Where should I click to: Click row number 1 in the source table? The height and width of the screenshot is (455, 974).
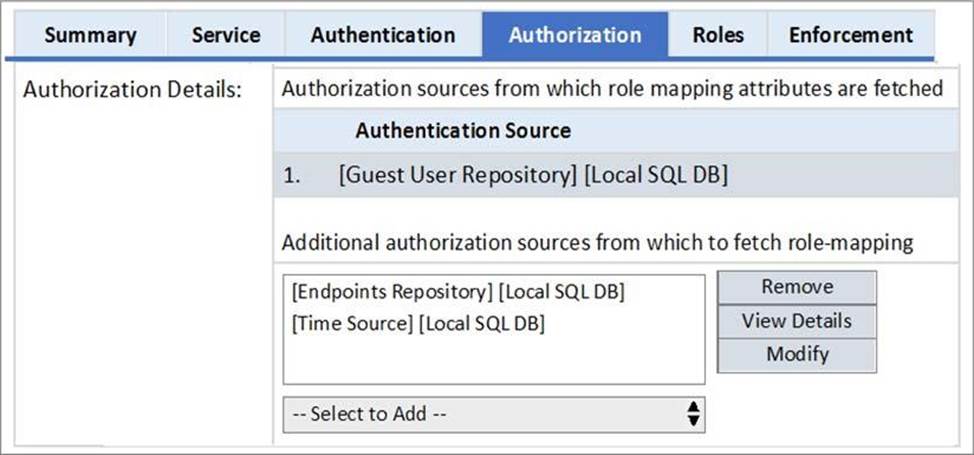coord(291,176)
